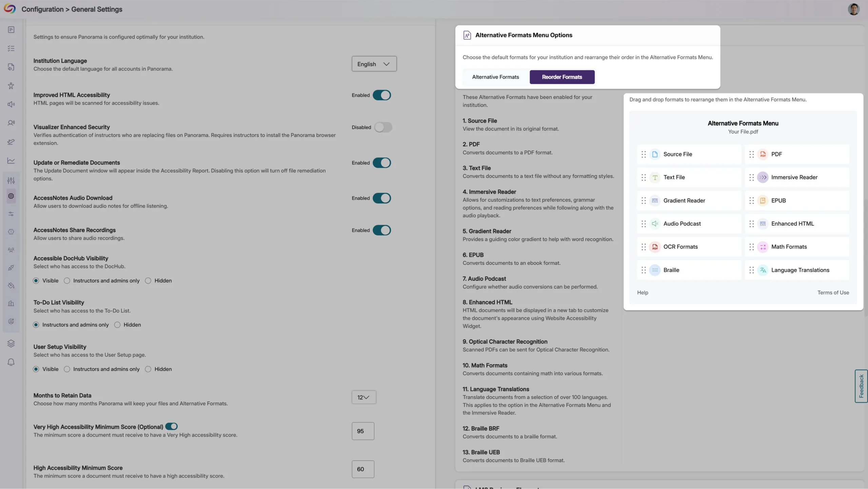Enable Visualizer Enhanced Security toggle
868x489 pixels.
(383, 127)
